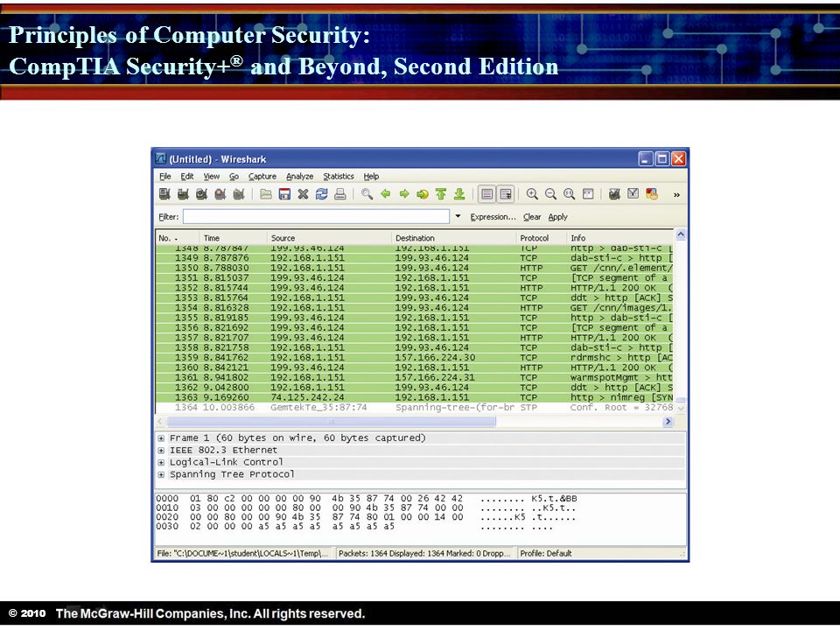
Task: Open the Capture menu
Action: point(262,176)
